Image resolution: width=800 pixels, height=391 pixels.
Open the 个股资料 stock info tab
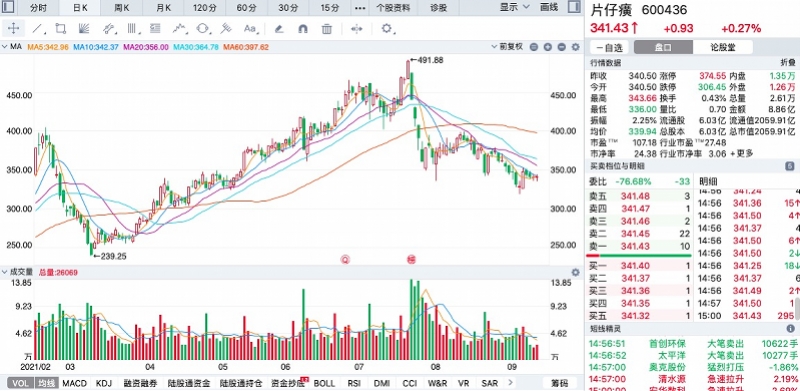(x=393, y=8)
